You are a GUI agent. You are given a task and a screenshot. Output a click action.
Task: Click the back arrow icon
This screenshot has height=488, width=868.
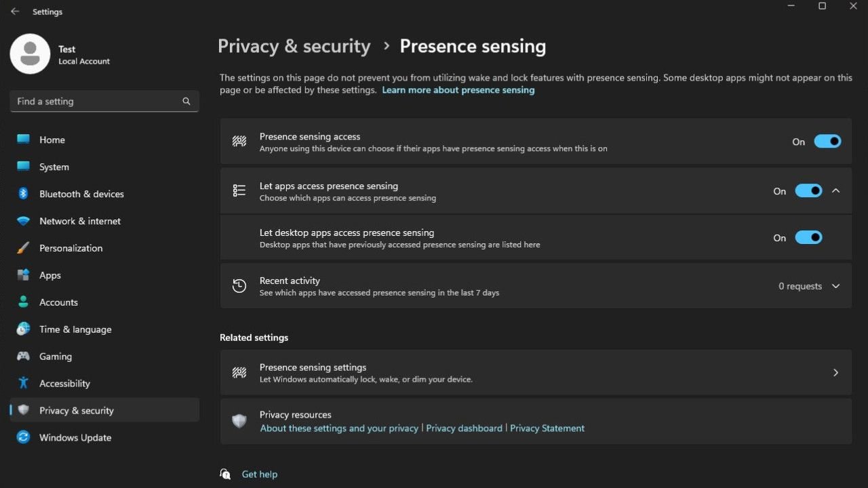point(15,12)
